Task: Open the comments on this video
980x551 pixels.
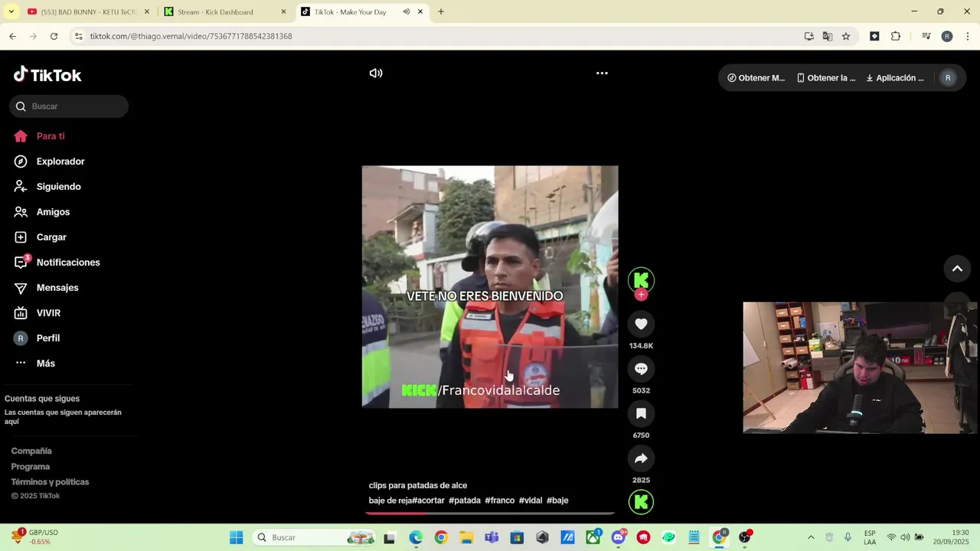Action: point(642,369)
